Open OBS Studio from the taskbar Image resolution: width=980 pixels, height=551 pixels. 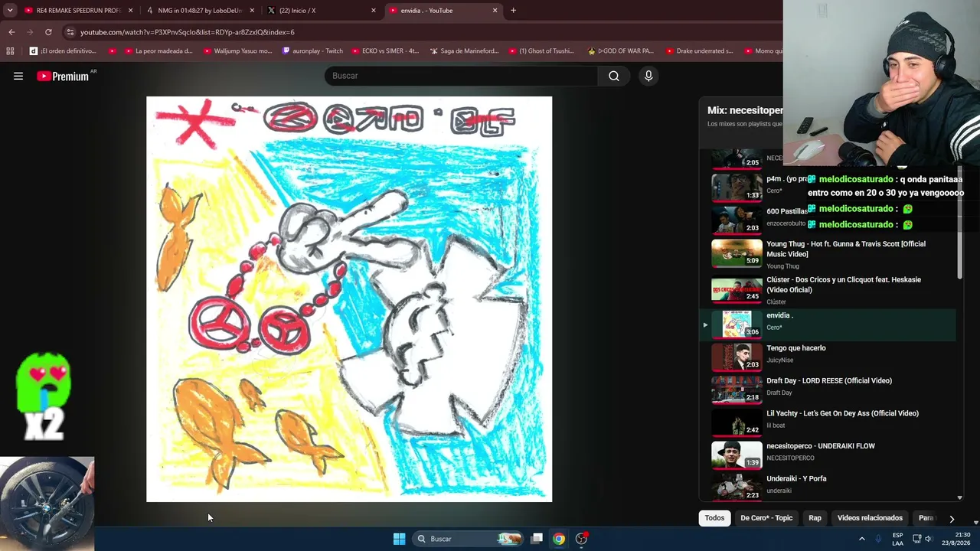click(582, 539)
